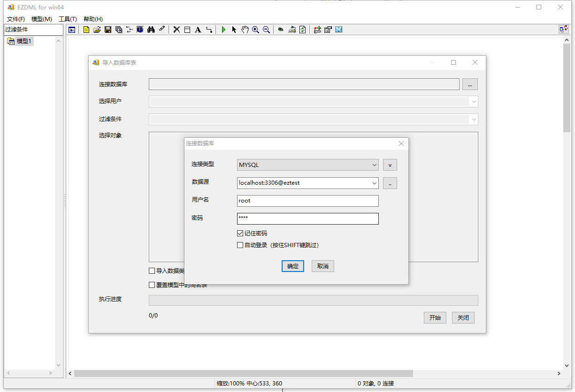Enable the 自动登录 checkbox
Image resolution: width=575 pixels, height=392 pixels.
(x=240, y=245)
